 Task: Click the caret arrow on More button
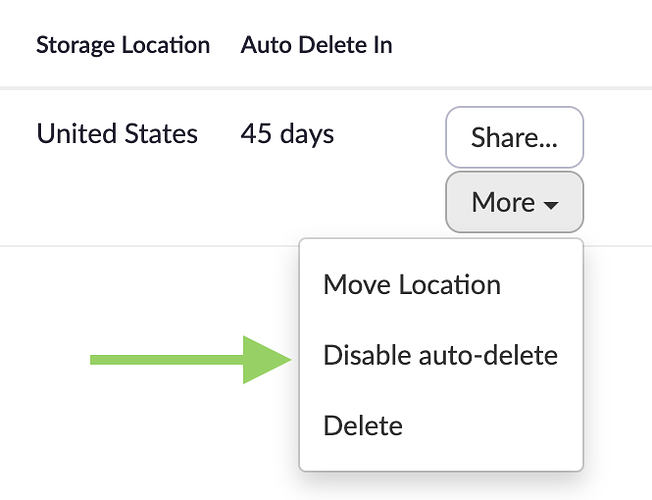coord(551,204)
